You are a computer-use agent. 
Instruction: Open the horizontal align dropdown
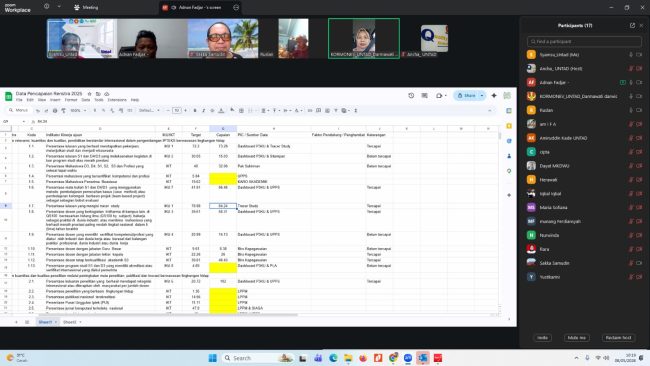264,111
